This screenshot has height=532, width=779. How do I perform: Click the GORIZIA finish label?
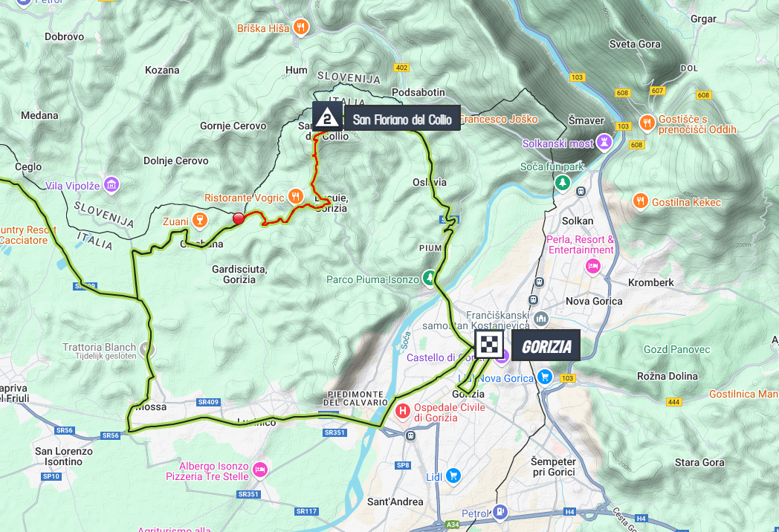[546, 346]
